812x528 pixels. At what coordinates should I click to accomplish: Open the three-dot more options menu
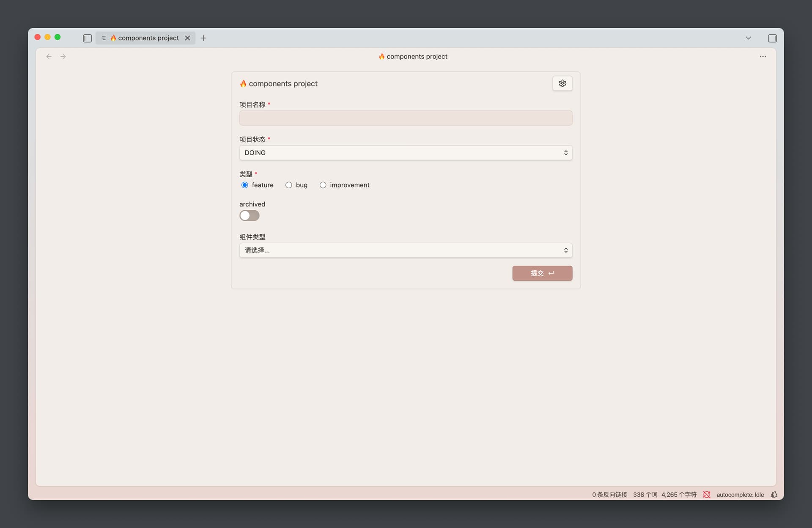click(763, 57)
